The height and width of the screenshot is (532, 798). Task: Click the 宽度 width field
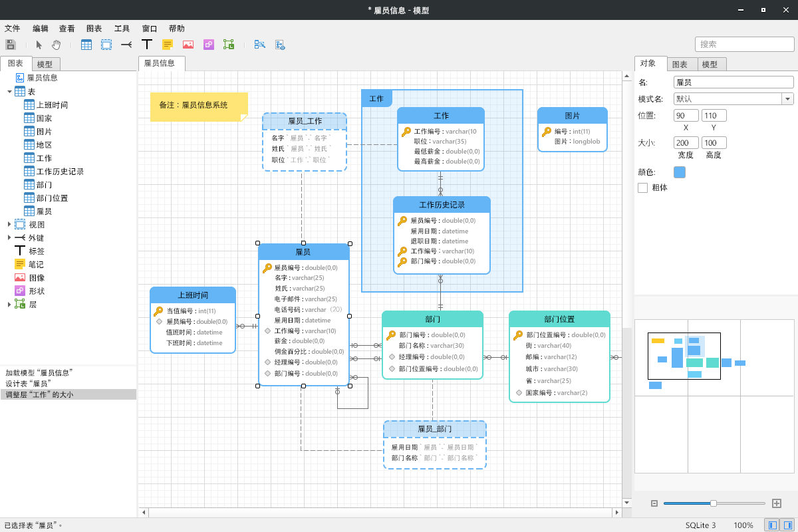pos(686,143)
